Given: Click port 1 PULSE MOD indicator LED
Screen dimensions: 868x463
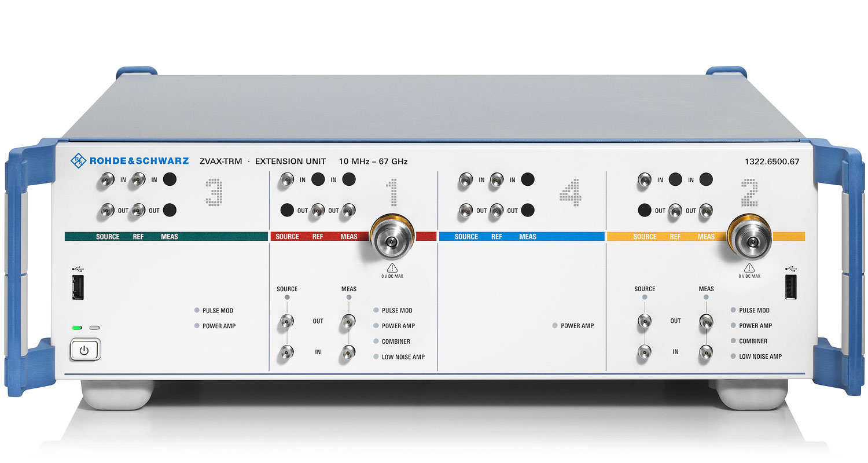Looking at the screenshot, I should (376, 311).
